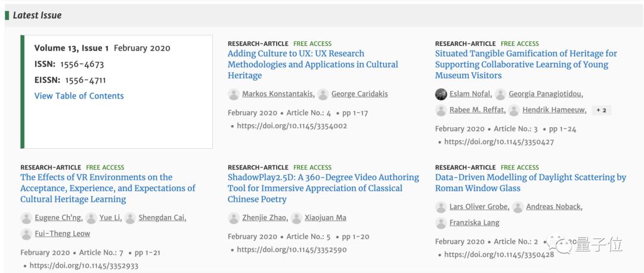Click the Latest Issue section heading

37,15
